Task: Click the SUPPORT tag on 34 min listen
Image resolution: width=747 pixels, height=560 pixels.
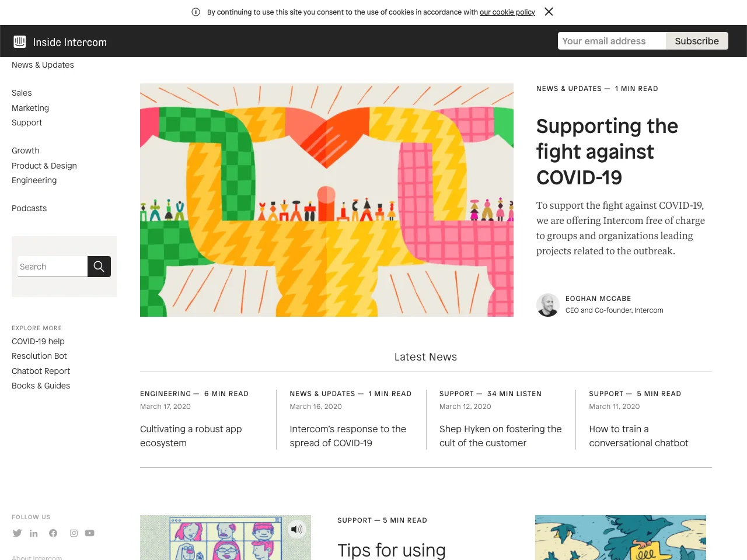Action: coord(457,394)
